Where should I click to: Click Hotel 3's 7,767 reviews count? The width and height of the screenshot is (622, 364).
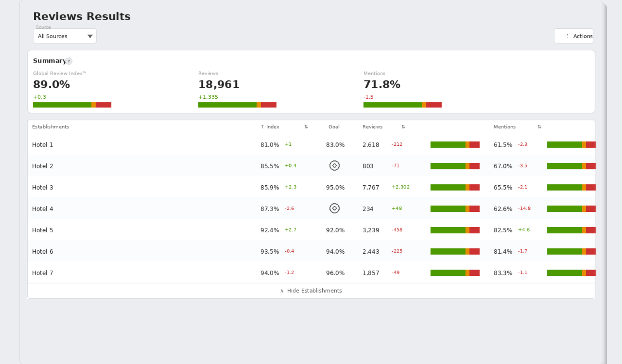(371, 188)
